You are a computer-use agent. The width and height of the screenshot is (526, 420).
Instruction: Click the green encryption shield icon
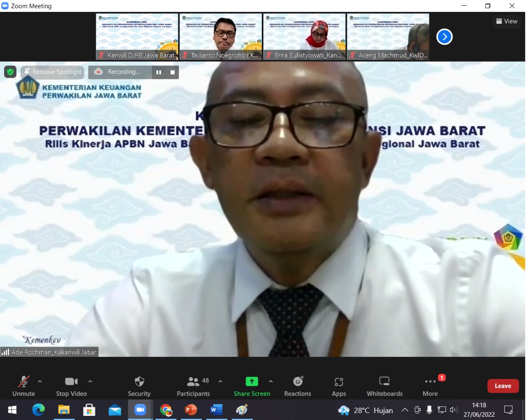10,72
